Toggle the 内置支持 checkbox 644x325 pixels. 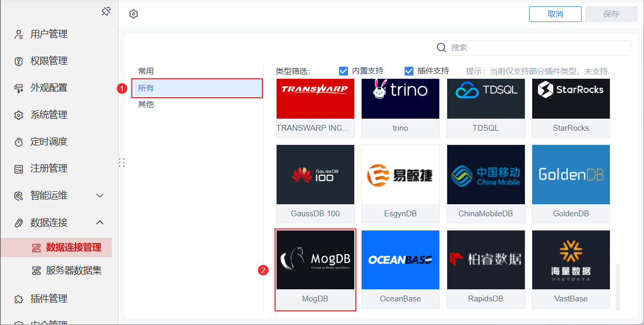point(344,71)
